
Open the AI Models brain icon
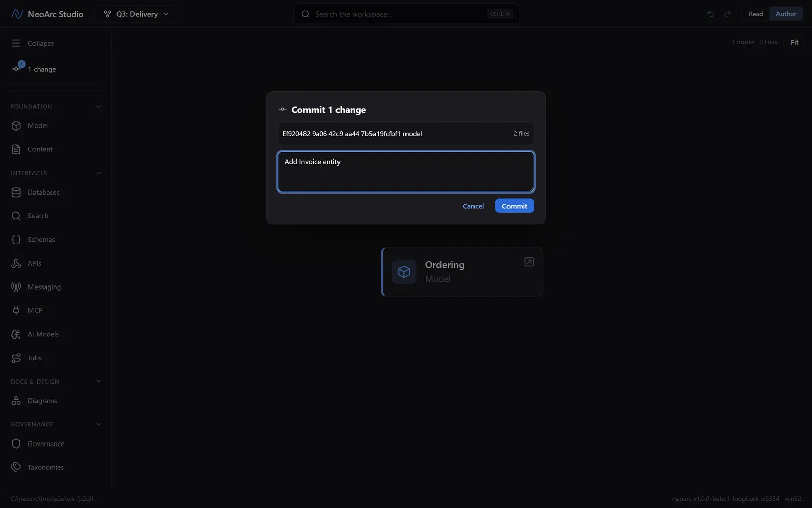(16, 334)
